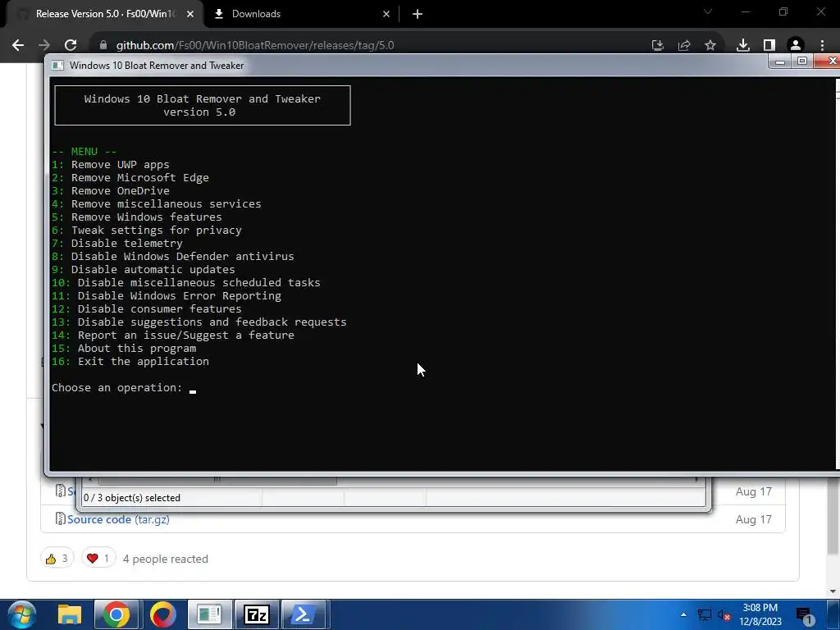Go back in Chrome browser
The width and height of the screenshot is (840, 630).
pos(18,46)
